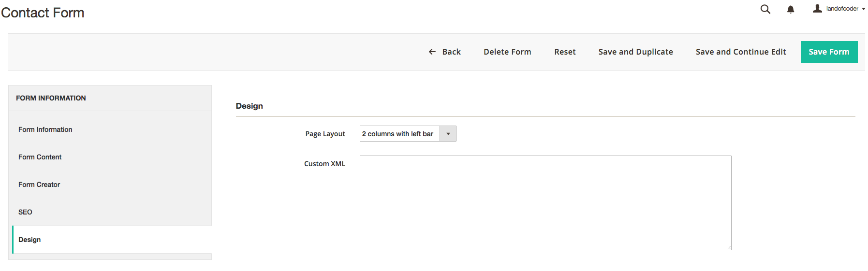Click the user account avatar icon
The height and width of the screenshot is (271, 868).
pos(817,8)
